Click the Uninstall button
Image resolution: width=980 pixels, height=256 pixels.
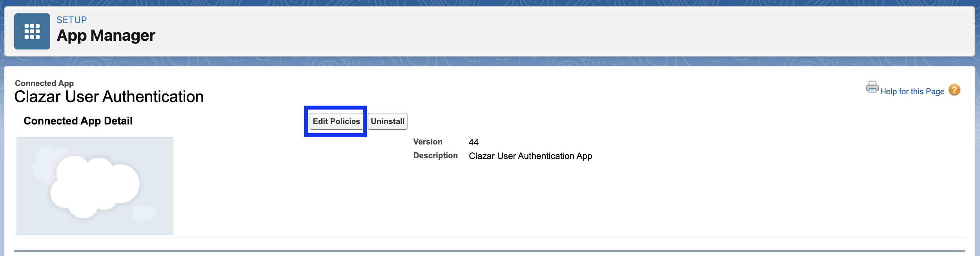(x=388, y=121)
